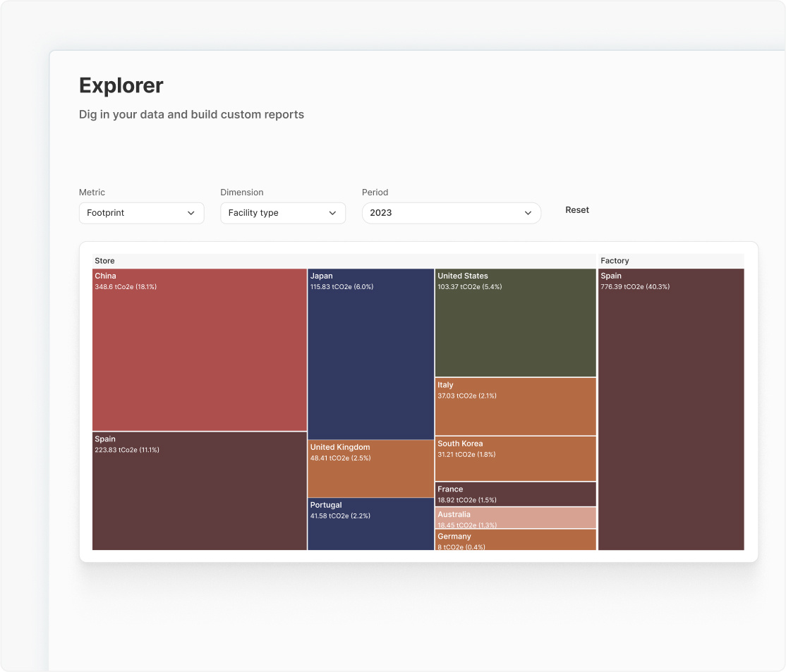The height and width of the screenshot is (672, 786).
Task: Click the 41.58 tCO2e (2.2%) value
Action: 340,515
